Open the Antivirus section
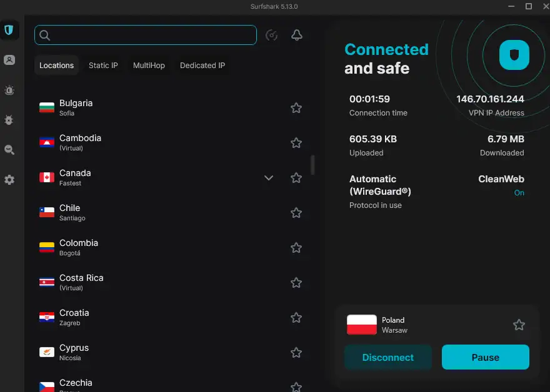Screen dimensions: 550x392 (x=9, y=120)
